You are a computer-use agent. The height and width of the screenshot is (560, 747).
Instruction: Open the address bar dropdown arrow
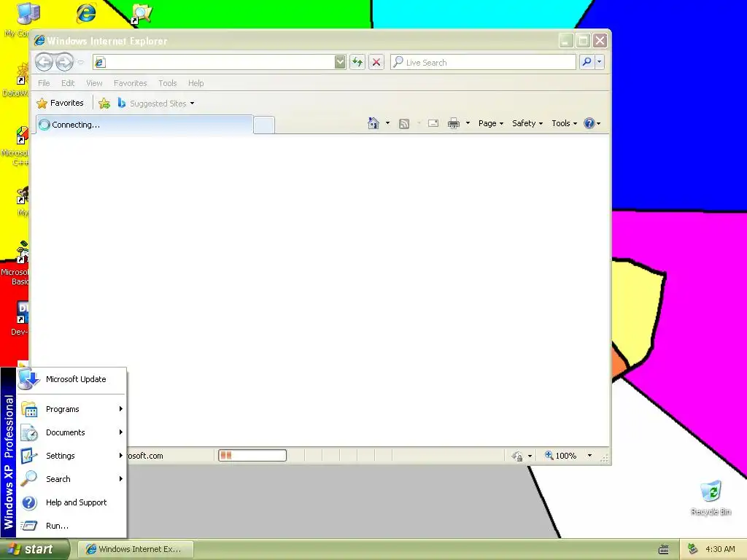pos(340,62)
